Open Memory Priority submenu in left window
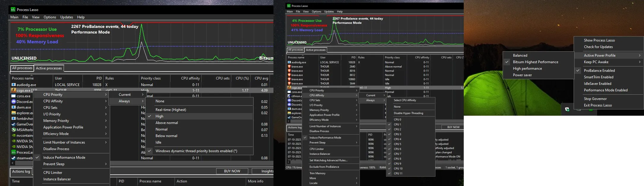This screenshot has height=186, width=644. [x=72, y=121]
